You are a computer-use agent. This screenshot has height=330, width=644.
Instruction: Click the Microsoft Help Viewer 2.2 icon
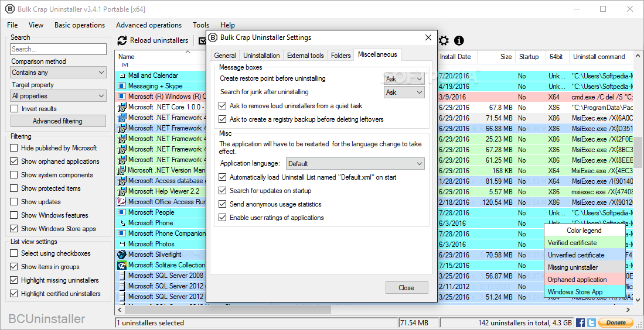click(x=121, y=191)
